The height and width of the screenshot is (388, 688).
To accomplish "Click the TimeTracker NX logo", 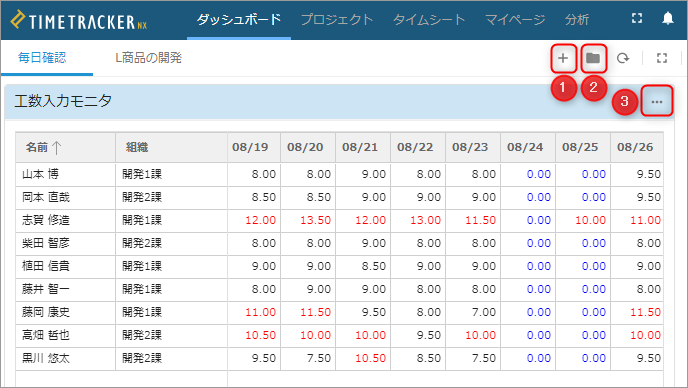I will tap(79, 21).
